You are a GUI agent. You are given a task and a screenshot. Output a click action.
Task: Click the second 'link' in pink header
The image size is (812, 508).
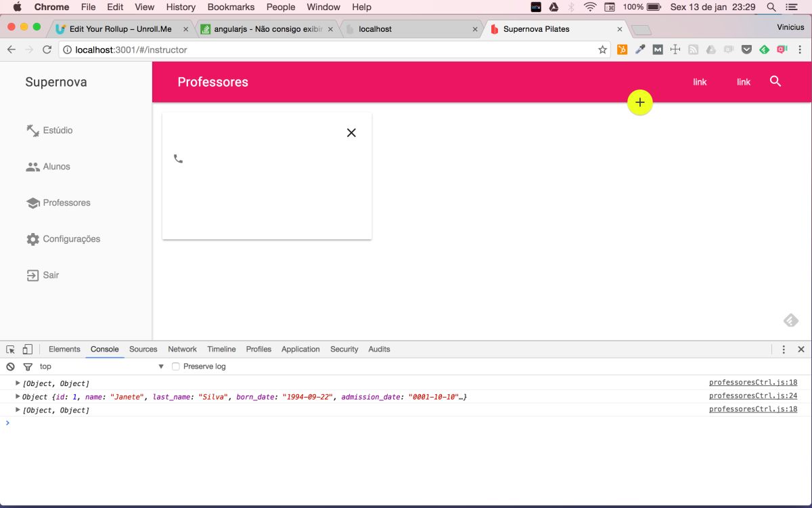(x=744, y=82)
